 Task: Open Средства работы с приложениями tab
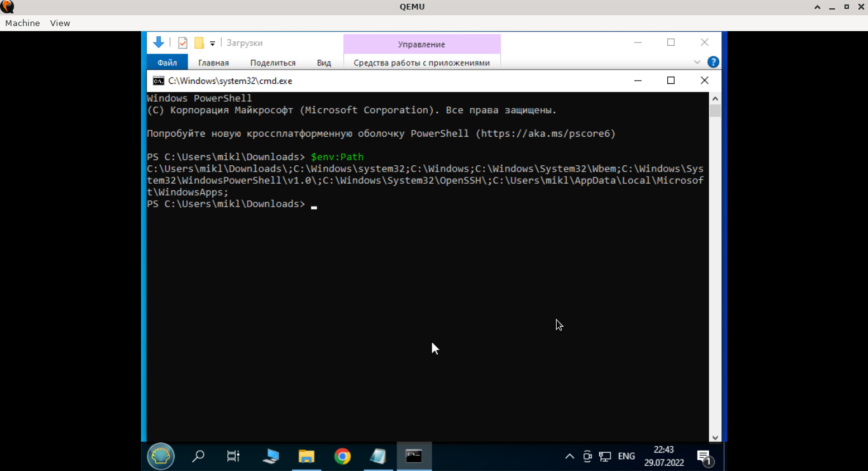[421, 62]
